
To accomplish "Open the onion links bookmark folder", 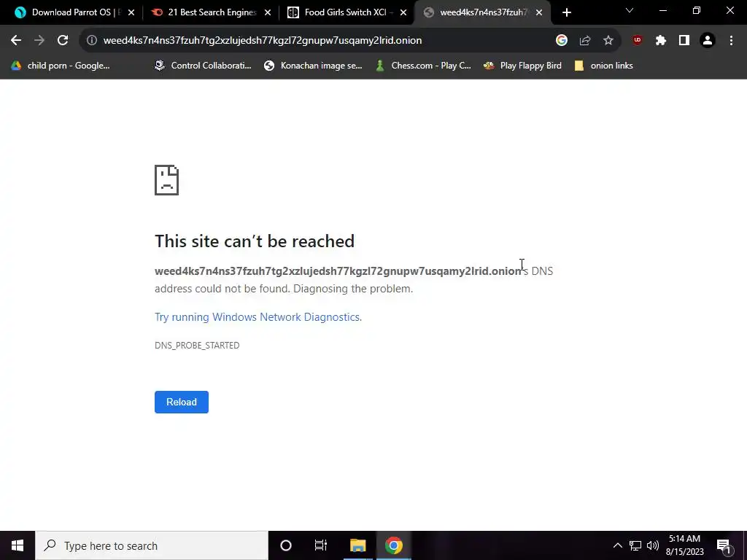I will 603,66.
